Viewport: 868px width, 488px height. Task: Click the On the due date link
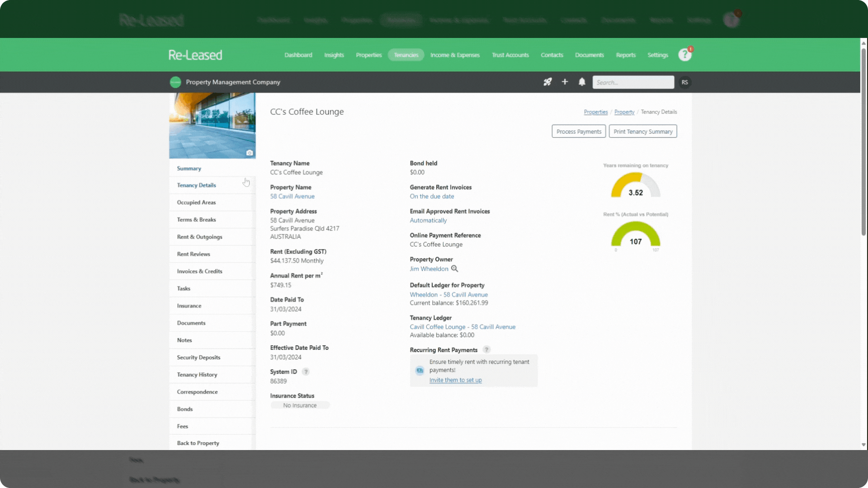[432, 196]
